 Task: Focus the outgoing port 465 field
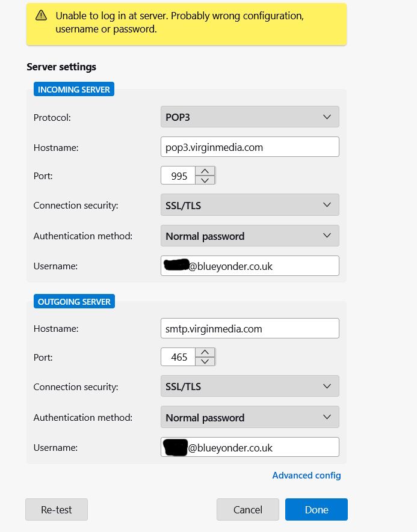[178, 356]
